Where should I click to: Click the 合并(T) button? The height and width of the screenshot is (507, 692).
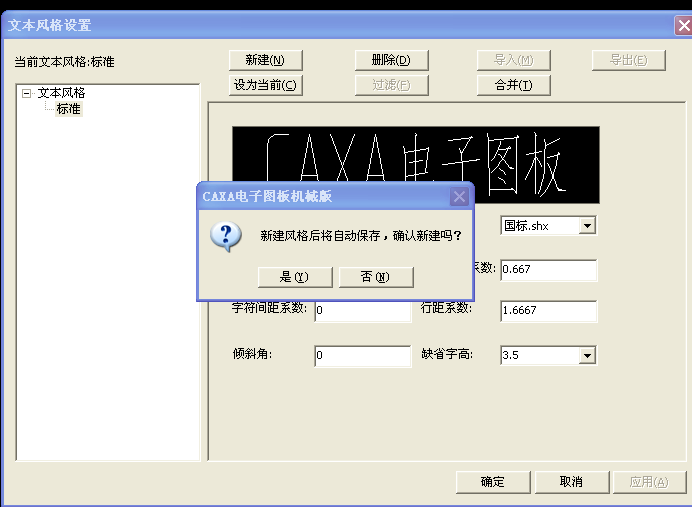point(513,85)
